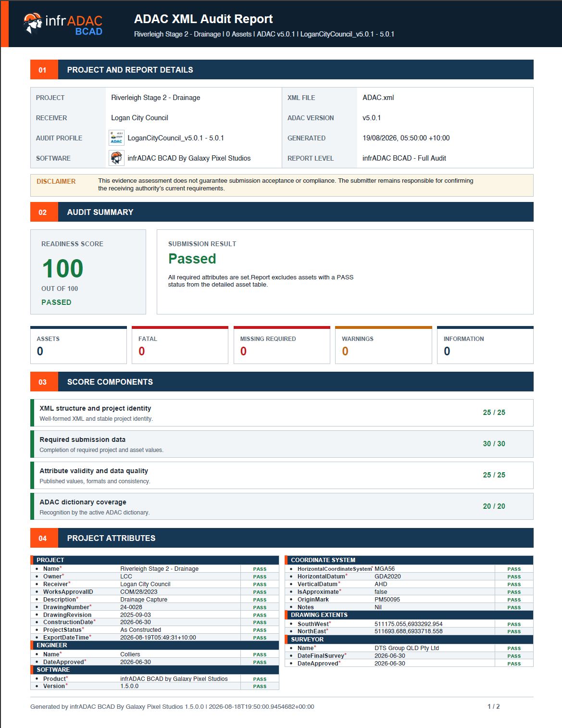Select WorksApprovalID value COM/28/2023
Viewport: 562px width, 728px height.
tap(139, 592)
